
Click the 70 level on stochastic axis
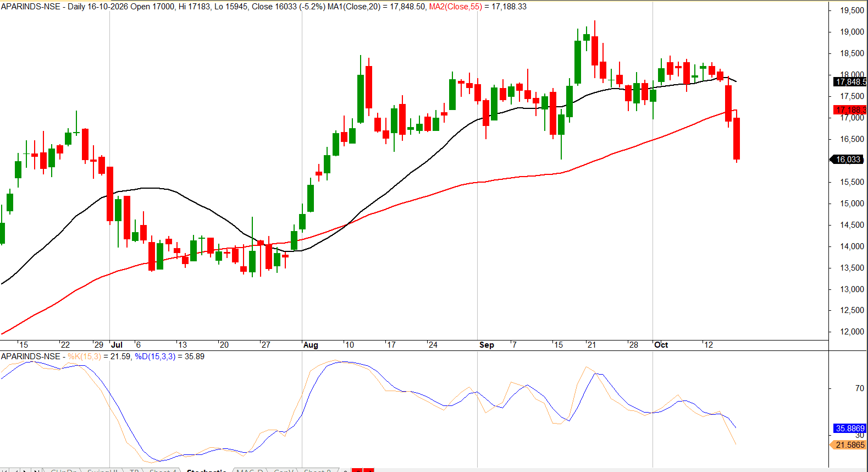(x=860, y=388)
